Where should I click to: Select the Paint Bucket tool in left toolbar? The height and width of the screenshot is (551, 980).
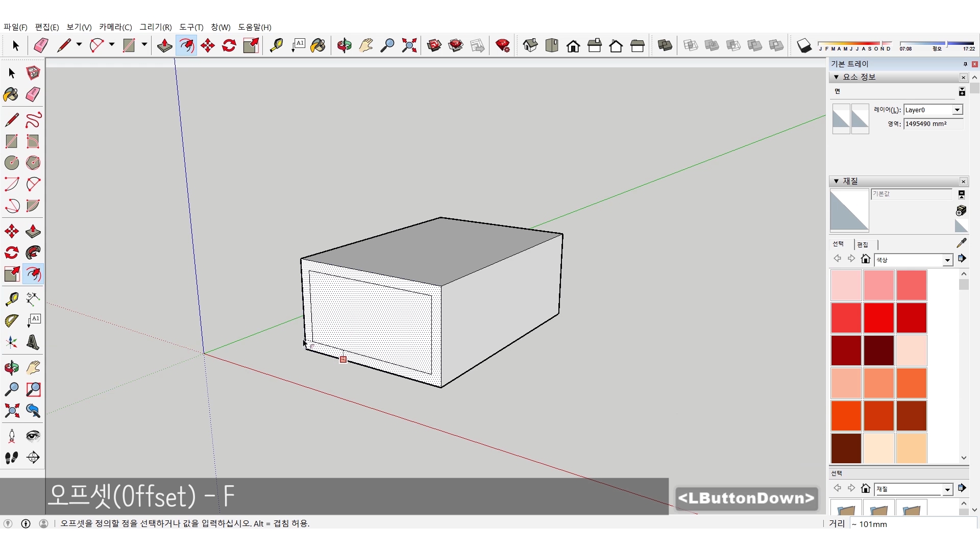[x=11, y=94]
